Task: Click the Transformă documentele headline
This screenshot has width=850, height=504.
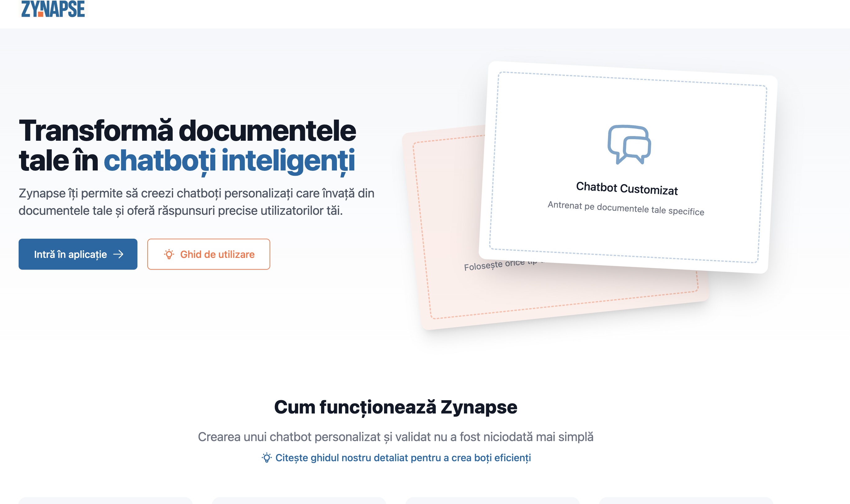Action: pos(187,131)
